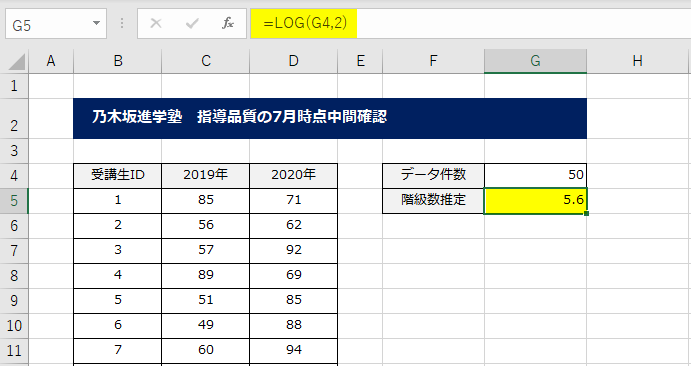The height and width of the screenshot is (366, 691).
Task: Click 受講生ID cell with value 4
Action: click(118, 276)
